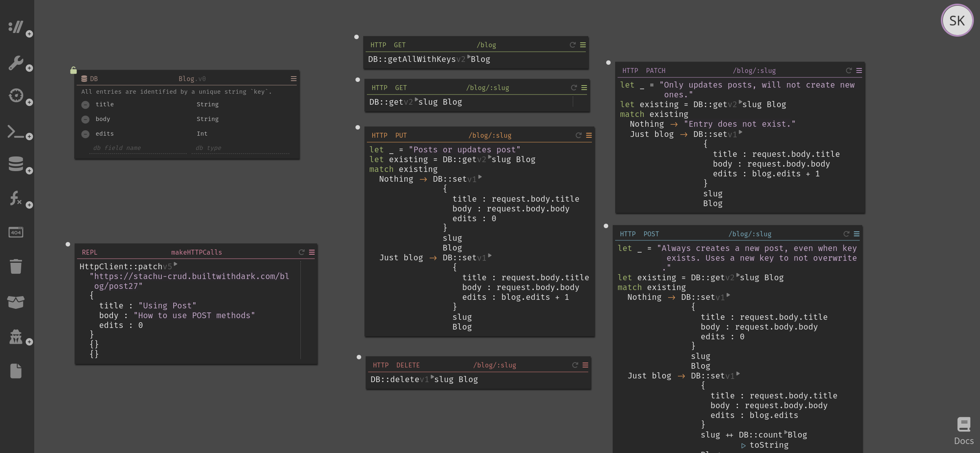Click the refresh icon on the PATCH handler

[848, 70]
